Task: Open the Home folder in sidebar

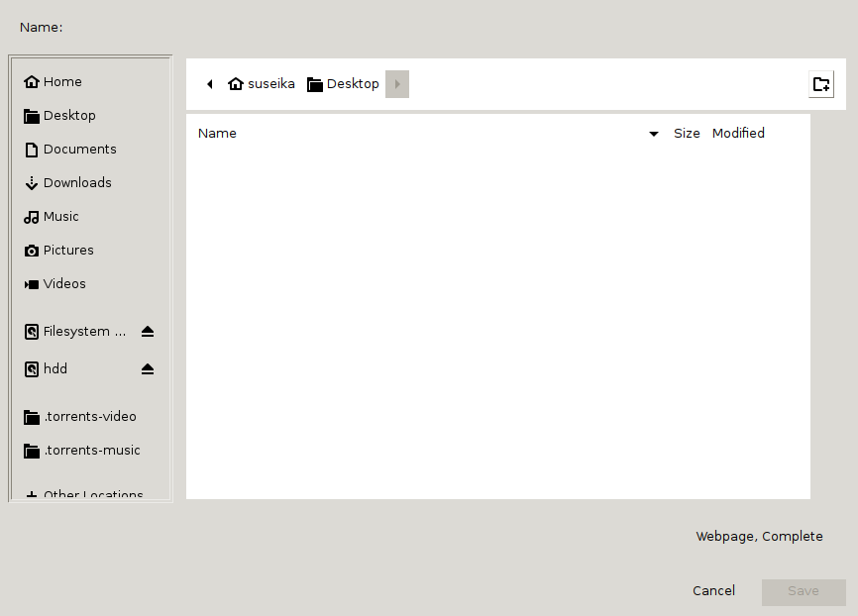Action: [x=59, y=81]
